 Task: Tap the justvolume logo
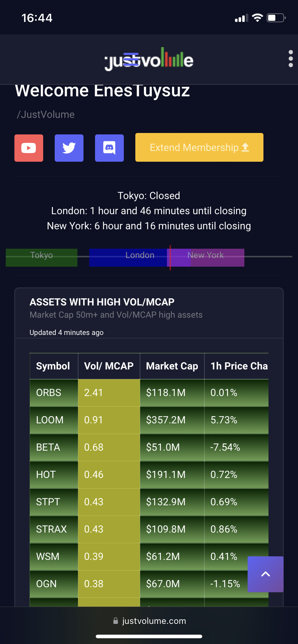(x=149, y=59)
